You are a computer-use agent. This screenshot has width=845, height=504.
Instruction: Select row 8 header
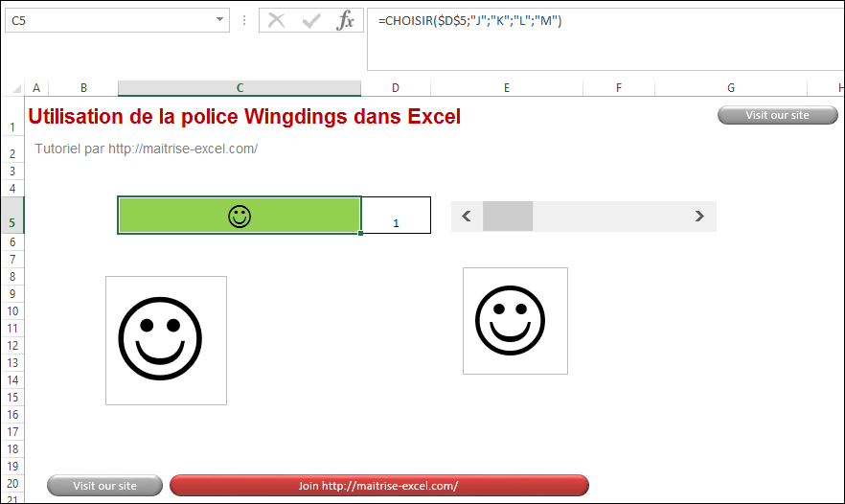(x=12, y=277)
